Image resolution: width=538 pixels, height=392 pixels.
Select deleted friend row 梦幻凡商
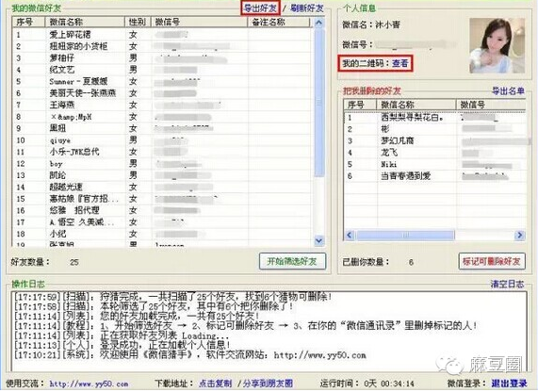(x=434, y=140)
